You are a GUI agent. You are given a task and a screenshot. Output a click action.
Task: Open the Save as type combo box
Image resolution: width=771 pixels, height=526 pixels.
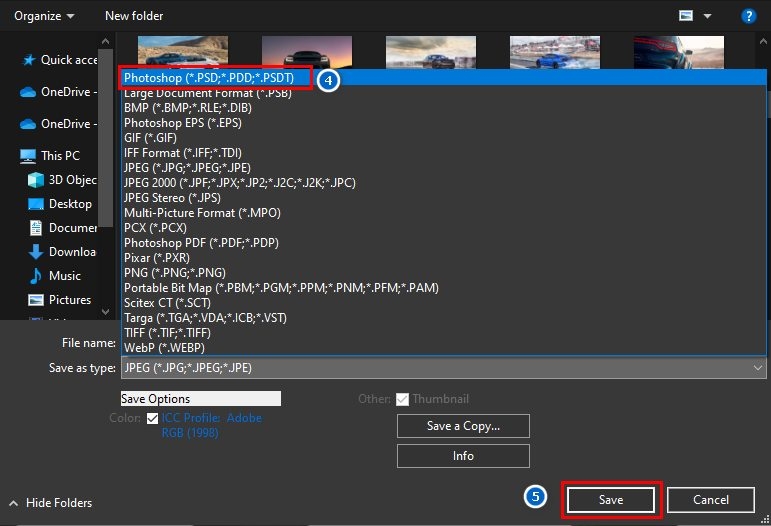pos(443,368)
